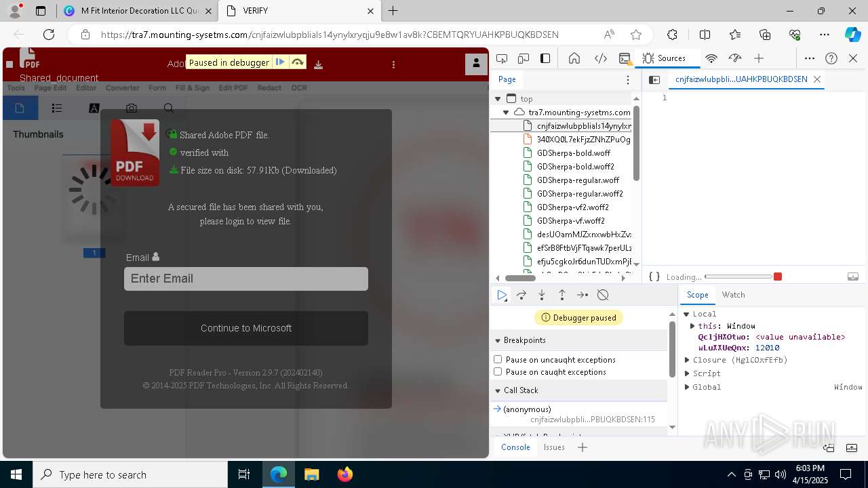This screenshot has height=488, width=868.
Task: Stop source loading with red square
Action: coord(778,277)
